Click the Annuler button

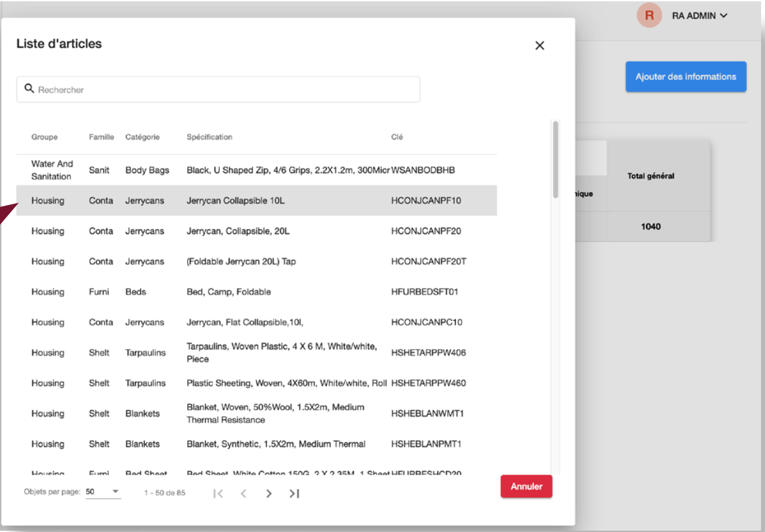(x=526, y=486)
